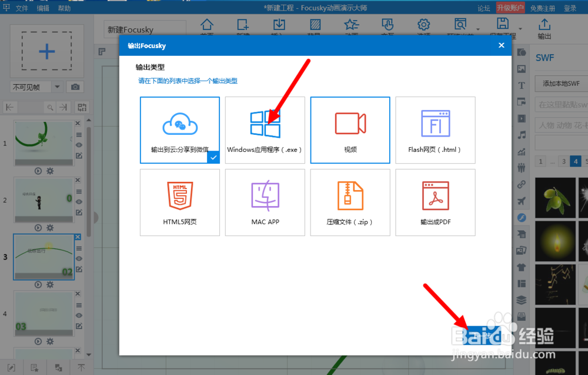Click the 论坛 forum link
588x375 pixels.
[484, 8]
